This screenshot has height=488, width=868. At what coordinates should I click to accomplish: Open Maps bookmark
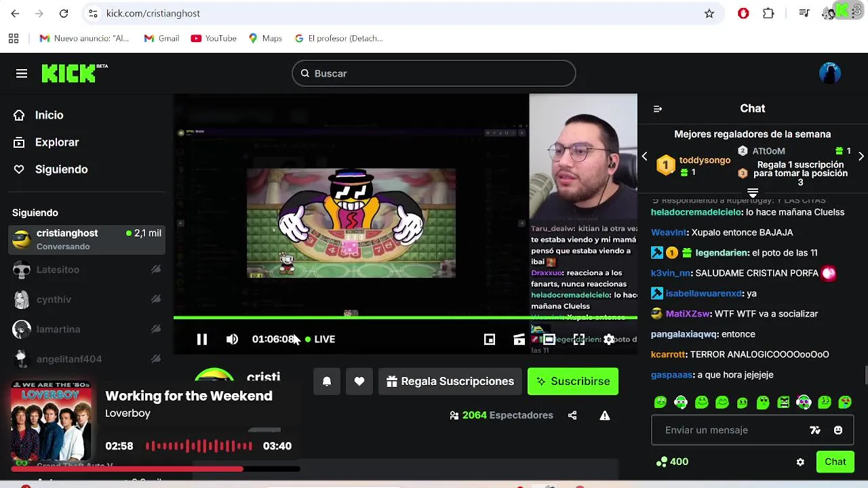click(265, 39)
